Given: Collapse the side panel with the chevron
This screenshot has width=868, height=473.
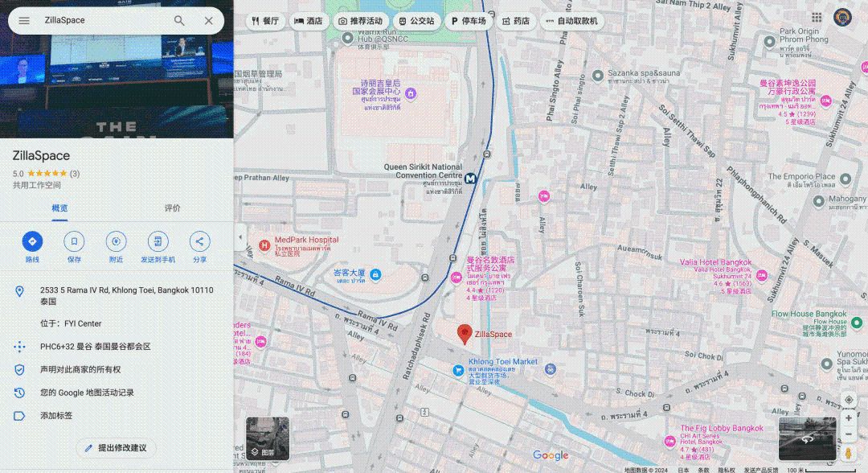Looking at the screenshot, I should (x=240, y=236).
